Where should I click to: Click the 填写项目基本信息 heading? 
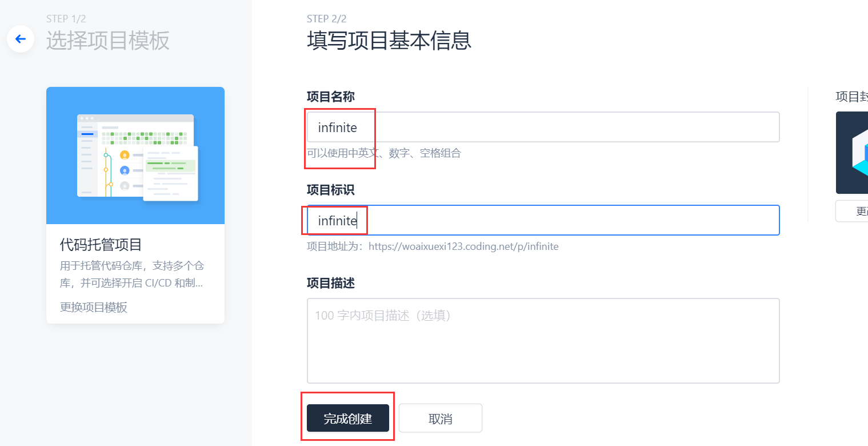(x=389, y=41)
